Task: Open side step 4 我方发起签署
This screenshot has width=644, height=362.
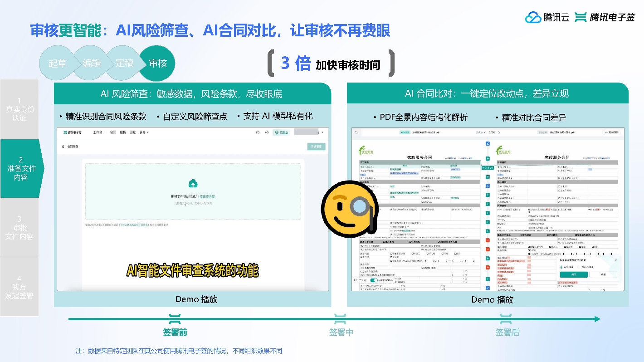Action: tap(20, 287)
